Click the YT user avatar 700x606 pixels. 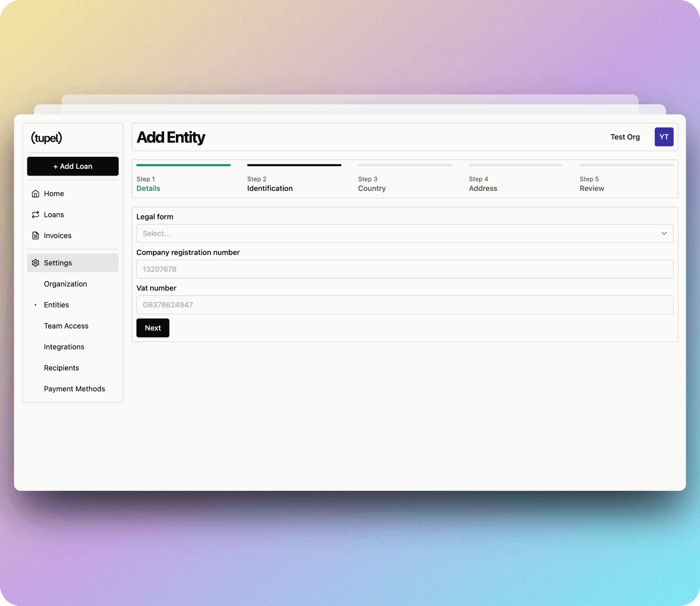point(664,137)
